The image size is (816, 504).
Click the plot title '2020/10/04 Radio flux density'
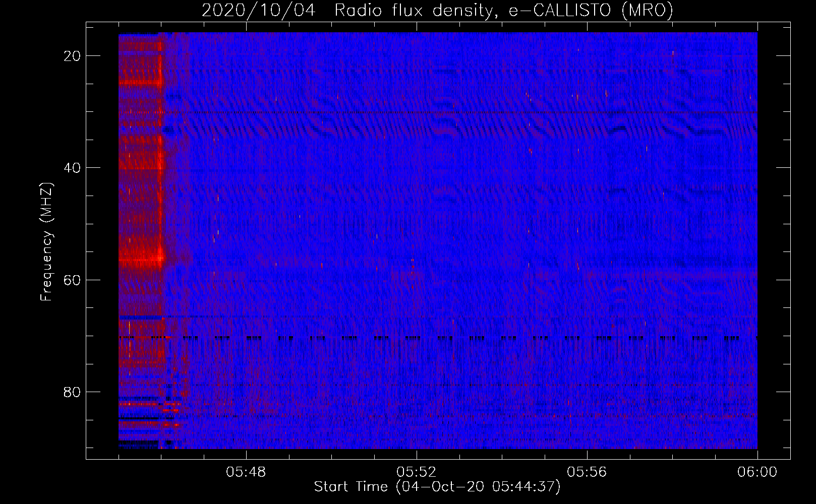pos(437,11)
